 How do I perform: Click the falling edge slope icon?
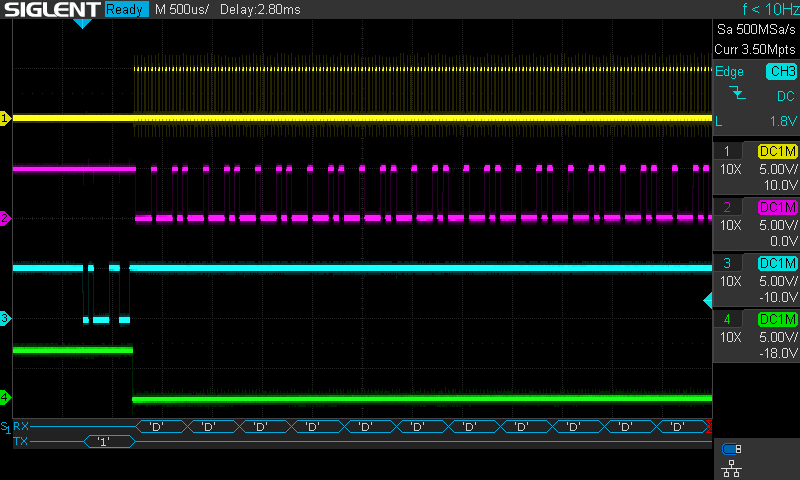pyautogui.click(x=737, y=94)
